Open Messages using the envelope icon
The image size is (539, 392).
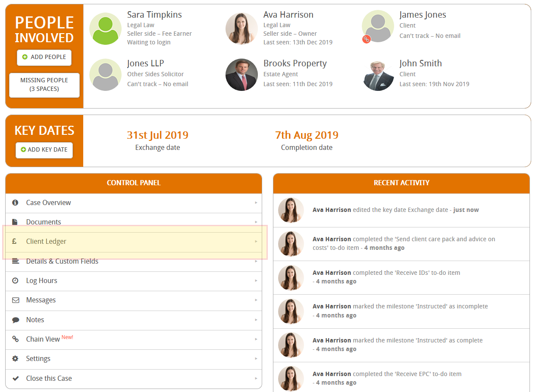coord(16,300)
